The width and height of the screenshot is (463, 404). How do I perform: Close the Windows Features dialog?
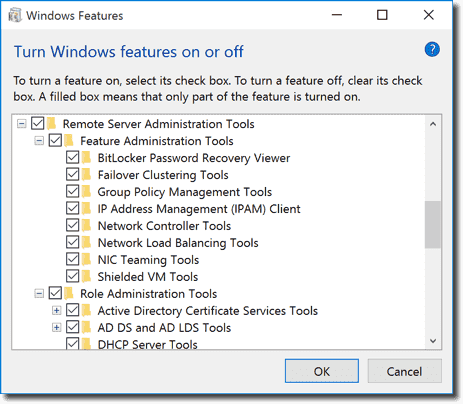(x=428, y=15)
